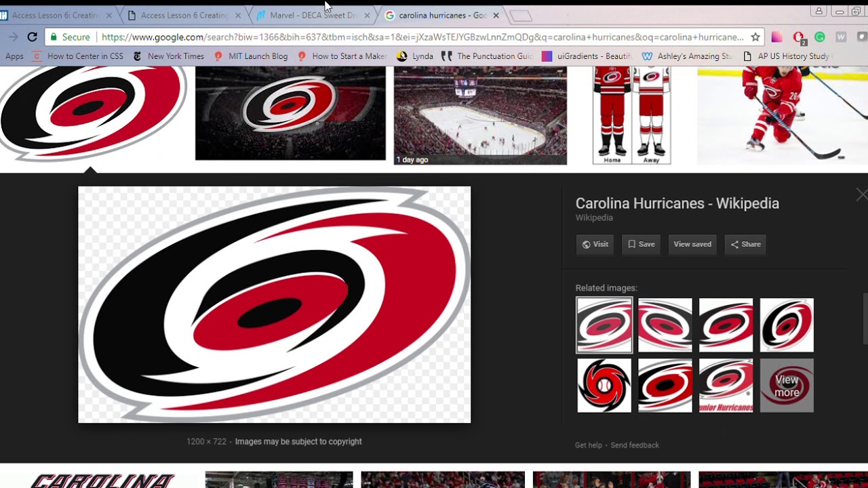Switch to second Access Lesson 6 tab
This screenshot has width=868, height=488.
(x=183, y=15)
